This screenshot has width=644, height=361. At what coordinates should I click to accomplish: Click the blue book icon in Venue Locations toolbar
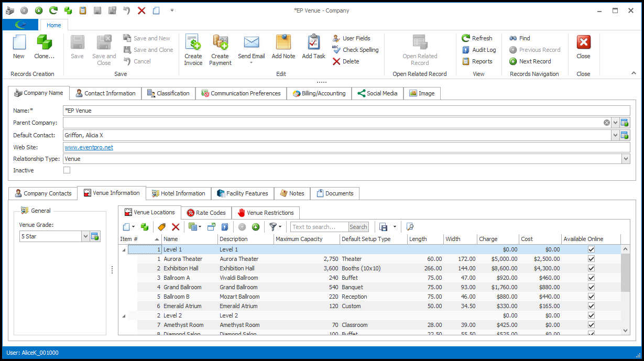(x=225, y=227)
